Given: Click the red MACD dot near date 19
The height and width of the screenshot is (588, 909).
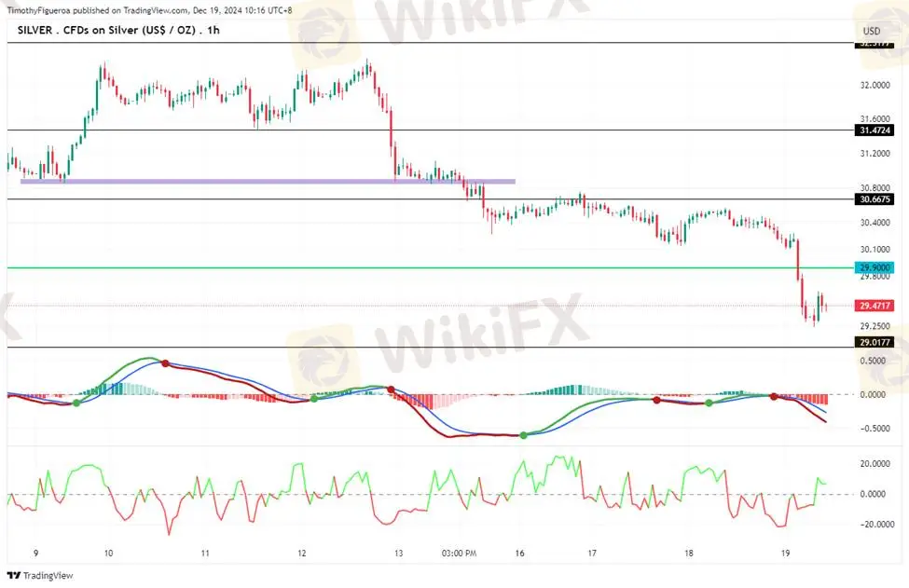Looking at the screenshot, I should pyautogui.click(x=773, y=396).
